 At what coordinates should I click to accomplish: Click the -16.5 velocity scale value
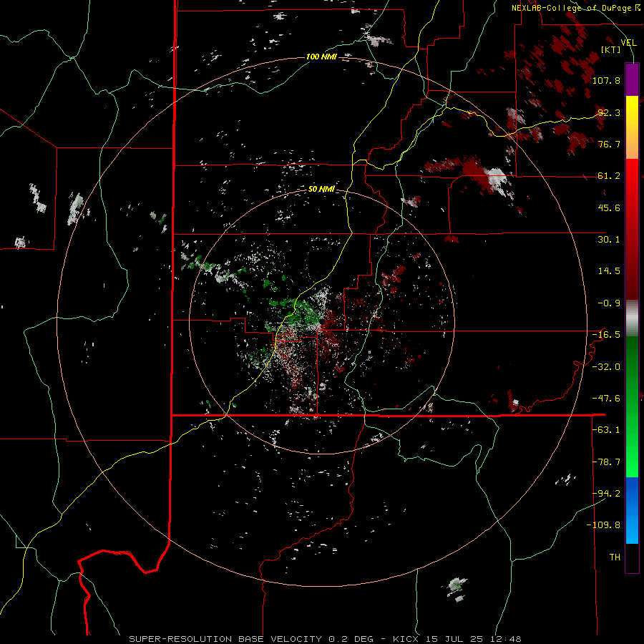coord(606,335)
